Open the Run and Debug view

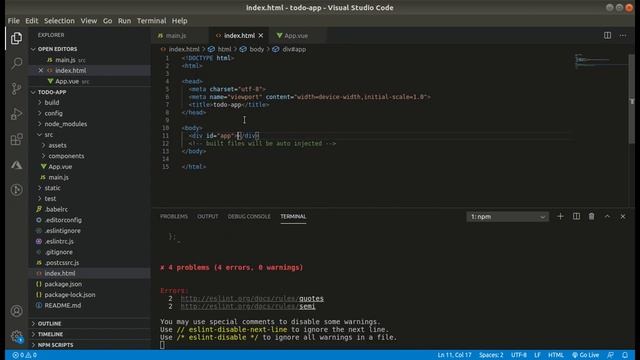coord(16,114)
